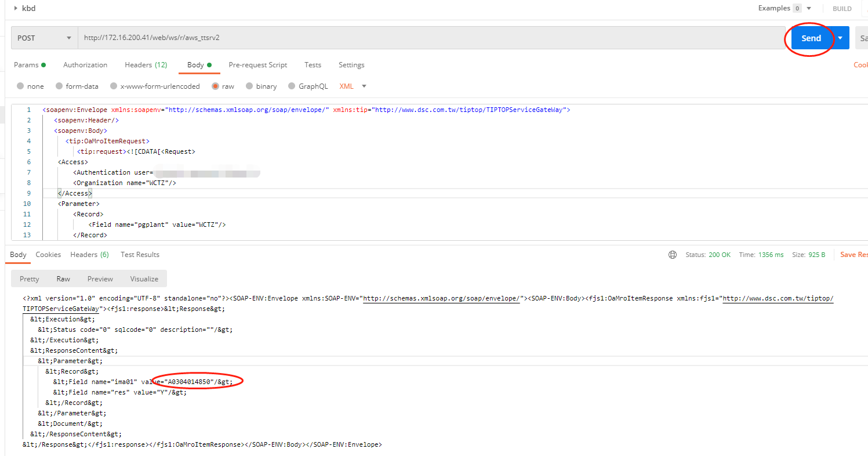Click line number 9 in editor gutter
Screen dimensions: 868x456
coord(29,193)
